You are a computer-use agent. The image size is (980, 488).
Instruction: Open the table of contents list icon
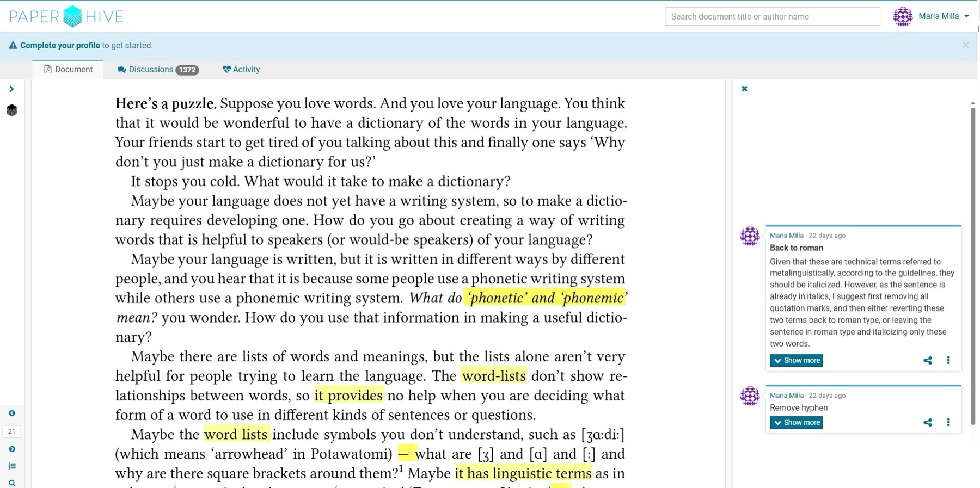[12, 466]
